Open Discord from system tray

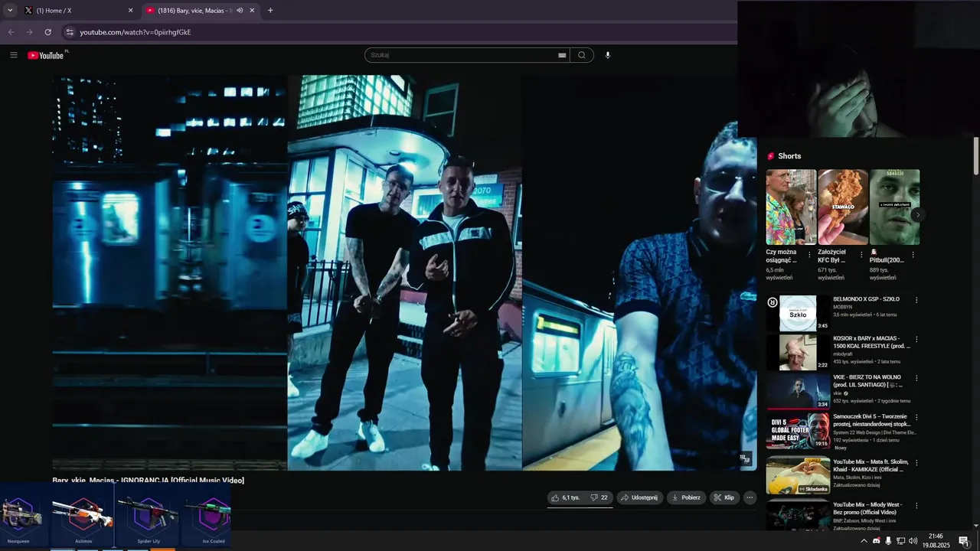(x=877, y=541)
